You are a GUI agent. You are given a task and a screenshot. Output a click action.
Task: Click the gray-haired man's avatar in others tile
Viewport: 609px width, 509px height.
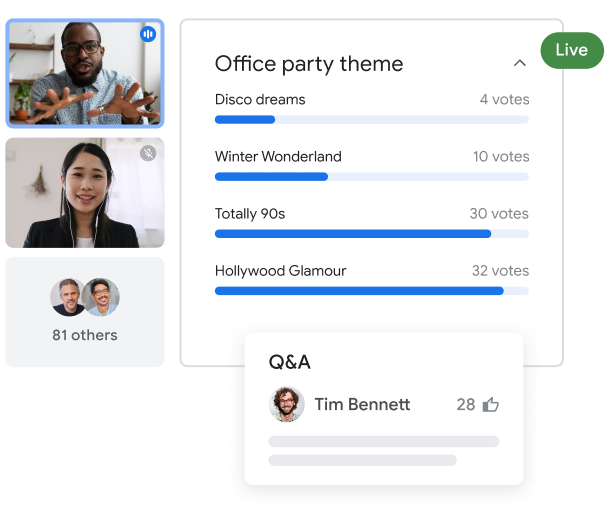pyautogui.click(x=68, y=297)
